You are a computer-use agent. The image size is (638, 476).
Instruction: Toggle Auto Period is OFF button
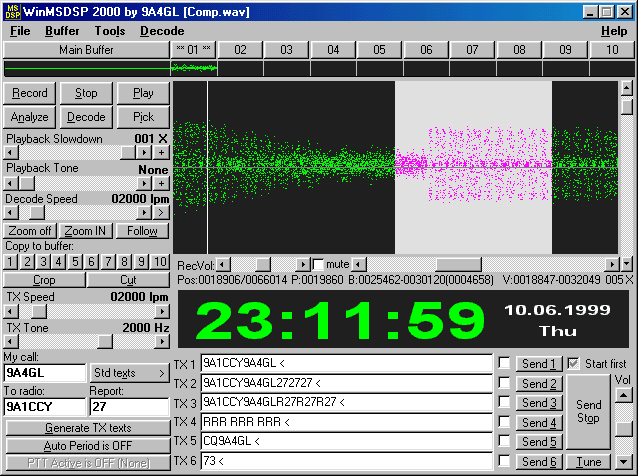(x=88, y=446)
